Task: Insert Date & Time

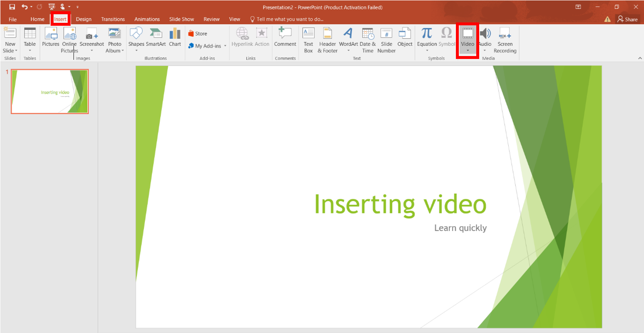Action: point(367,40)
